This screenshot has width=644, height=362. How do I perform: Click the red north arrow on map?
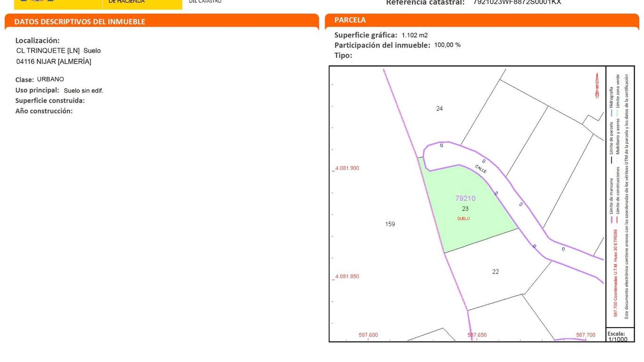(596, 85)
